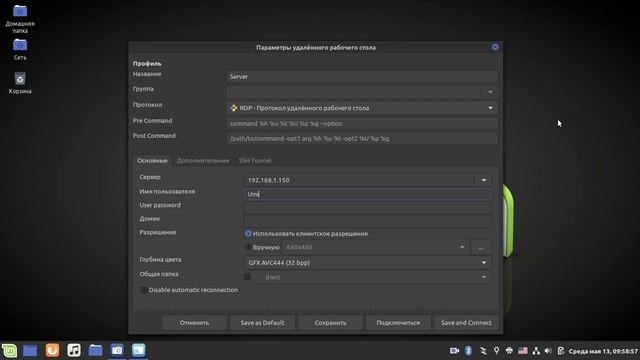Expand the Сервер address dropdown arrow
Viewport: 640px width, 360px height.
(x=484, y=180)
